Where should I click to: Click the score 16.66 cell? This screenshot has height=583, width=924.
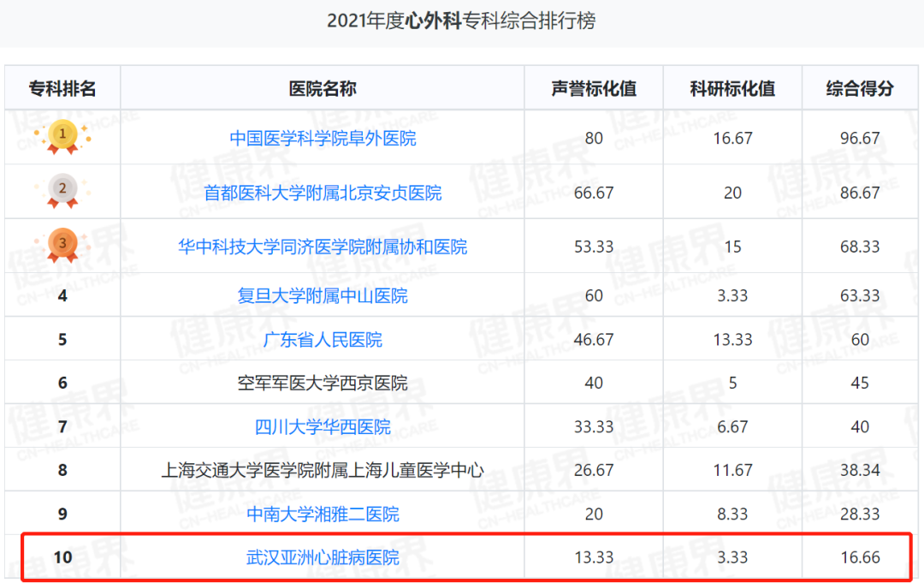tap(860, 557)
